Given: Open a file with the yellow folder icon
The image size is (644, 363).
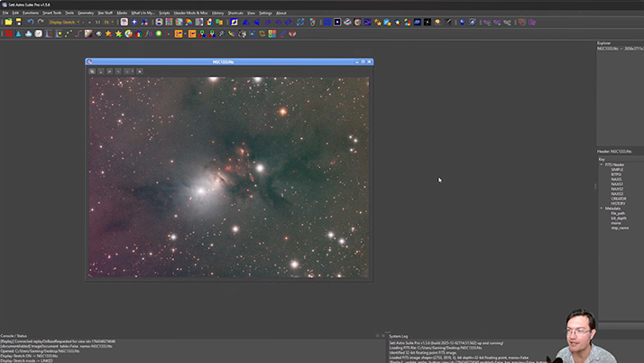Looking at the screenshot, I should click(x=9, y=22).
